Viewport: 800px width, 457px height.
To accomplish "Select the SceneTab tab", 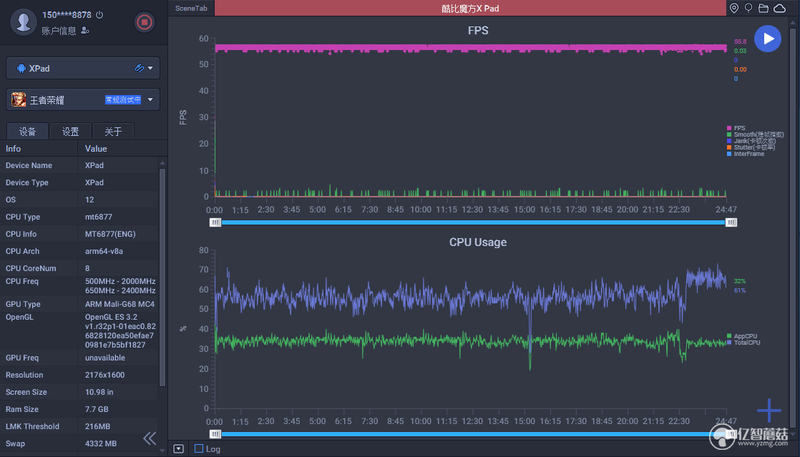I will [x=191, y=8].
